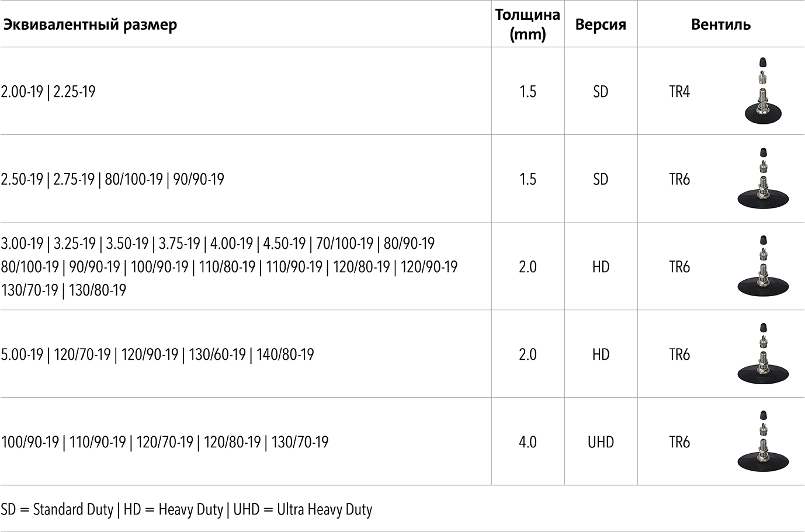Click valve image in the 5.00-19 row

(762, 353)
